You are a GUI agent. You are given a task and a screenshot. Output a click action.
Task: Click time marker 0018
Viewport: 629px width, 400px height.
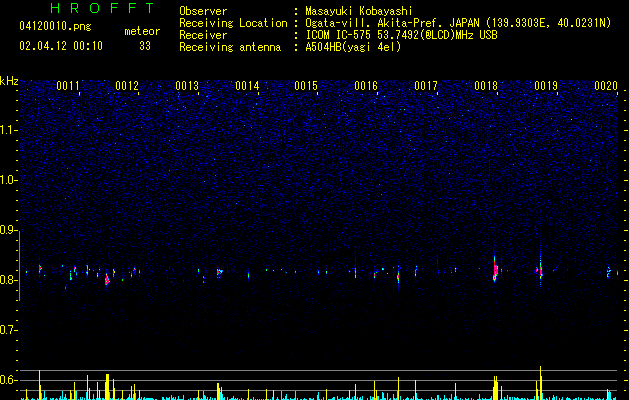[486, 86]
